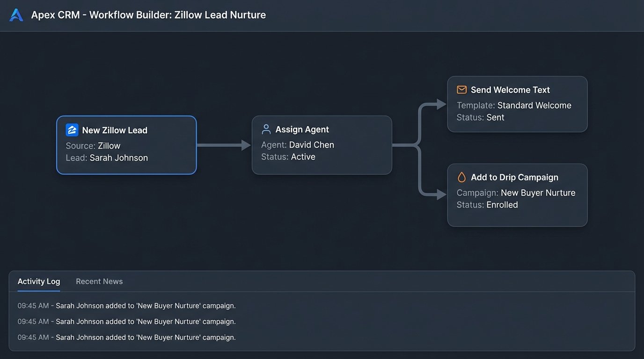Click the Standard Welcome template label
Viewport: 644px width, 359px height.
534,105
